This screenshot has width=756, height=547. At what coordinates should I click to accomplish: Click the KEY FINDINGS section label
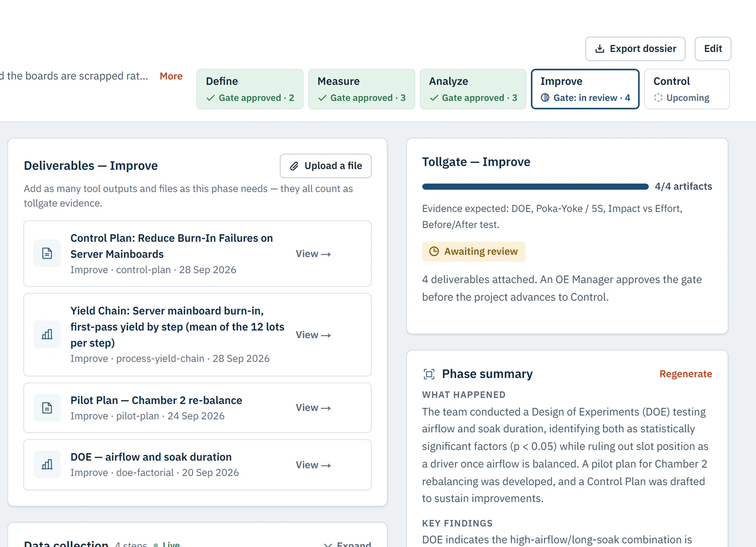pyautogui.click(x=457, y=523)
